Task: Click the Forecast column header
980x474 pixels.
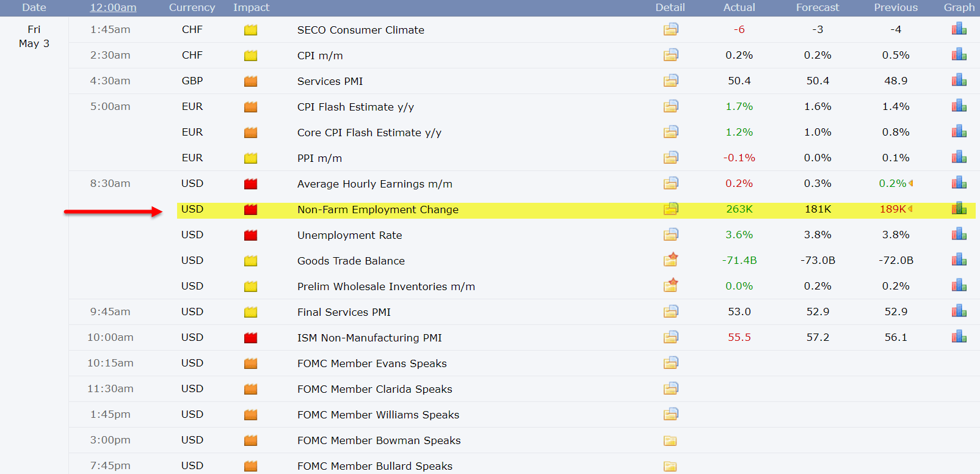Action: 818,7
